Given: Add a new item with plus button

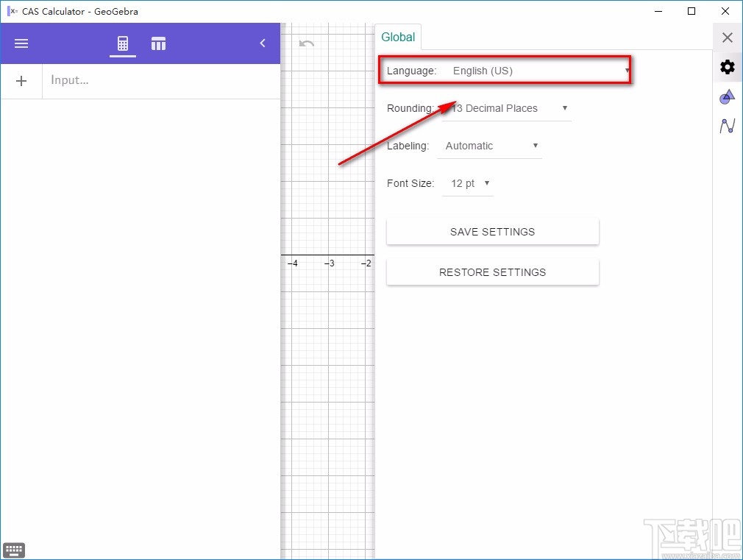Looking at the screenshot, I should (x=21, y=81).
